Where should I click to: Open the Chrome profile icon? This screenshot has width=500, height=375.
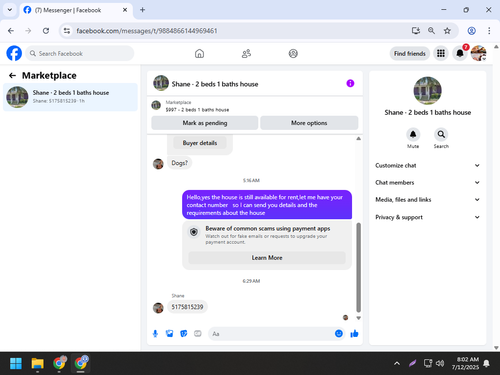471,31
